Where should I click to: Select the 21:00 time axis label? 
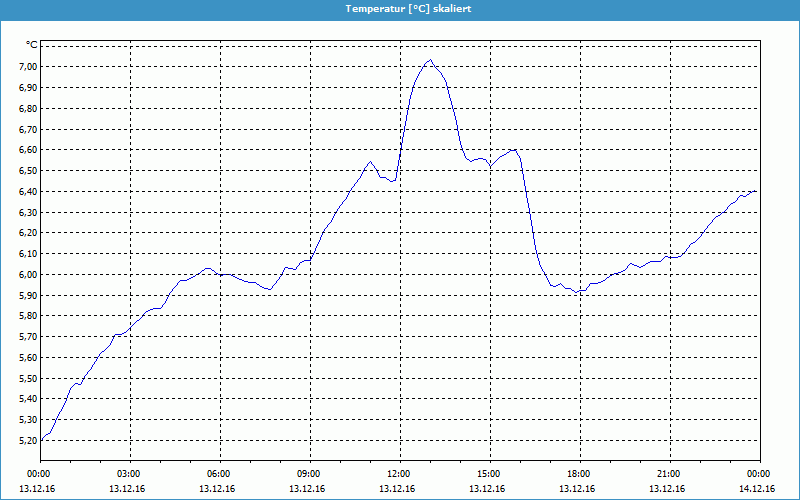669,474
